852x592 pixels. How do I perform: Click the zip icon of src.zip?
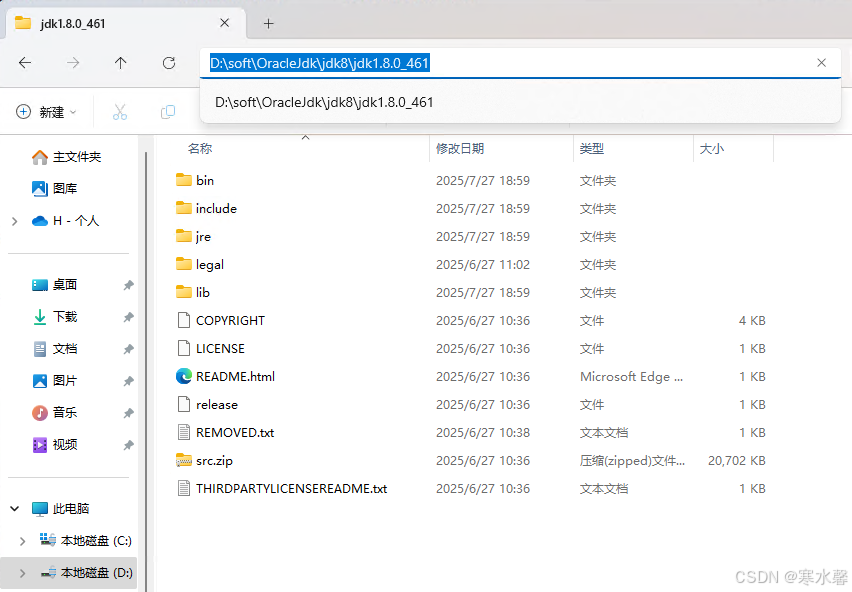point(184,461)
